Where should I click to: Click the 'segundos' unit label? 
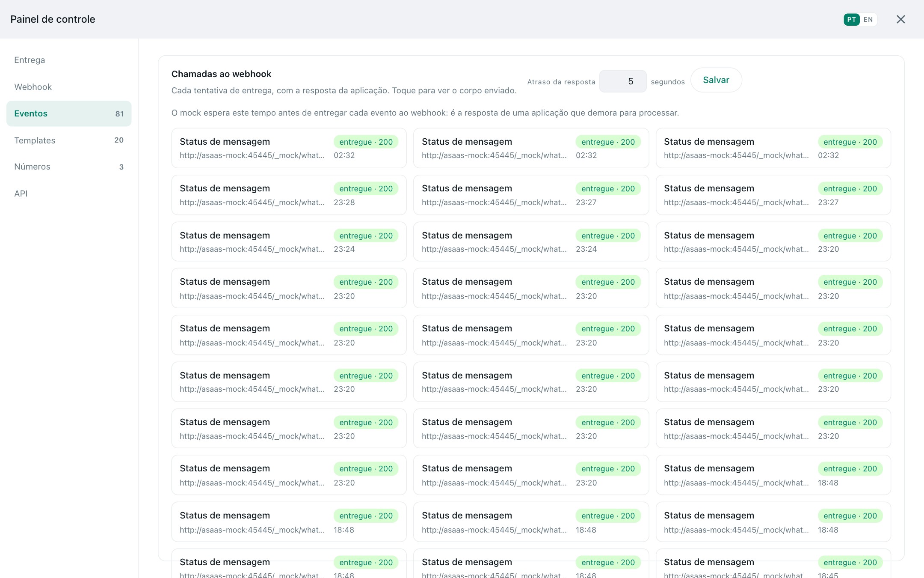[668, 82]
